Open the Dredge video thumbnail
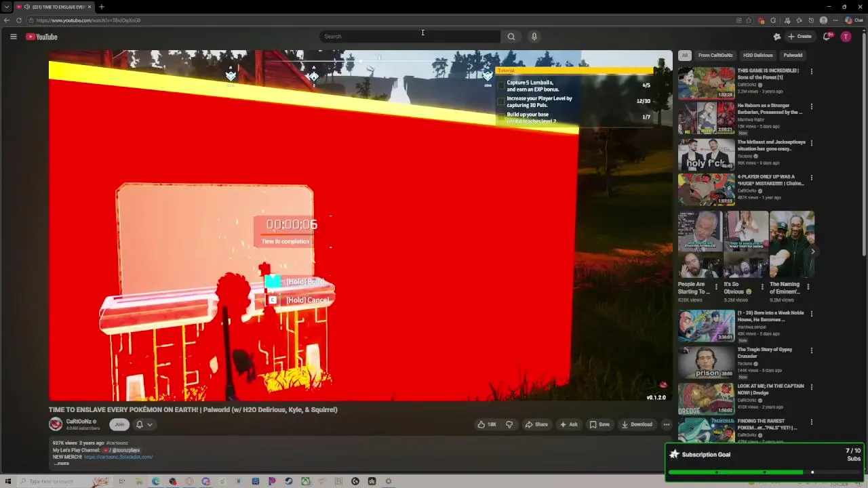Screen dimensions: 868x488 [x=706, y=399]
